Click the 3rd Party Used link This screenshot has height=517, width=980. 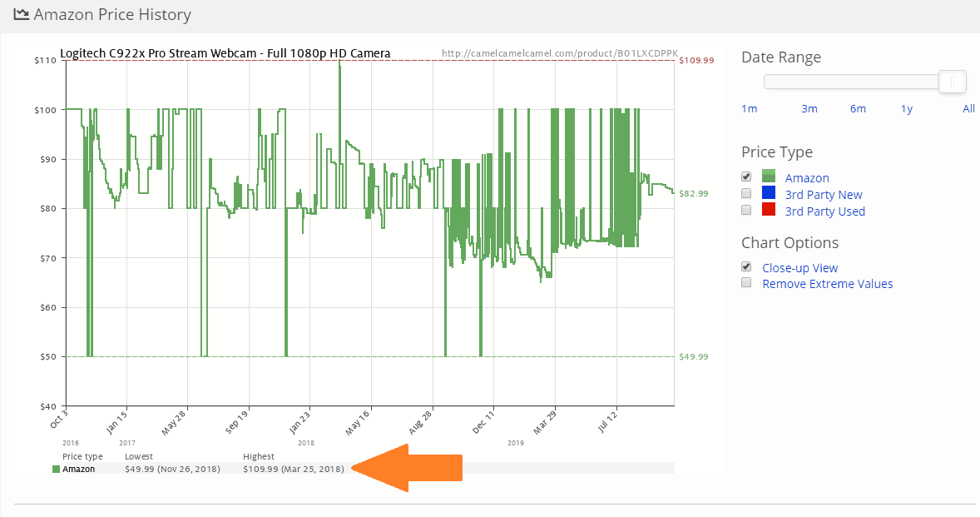825,211
